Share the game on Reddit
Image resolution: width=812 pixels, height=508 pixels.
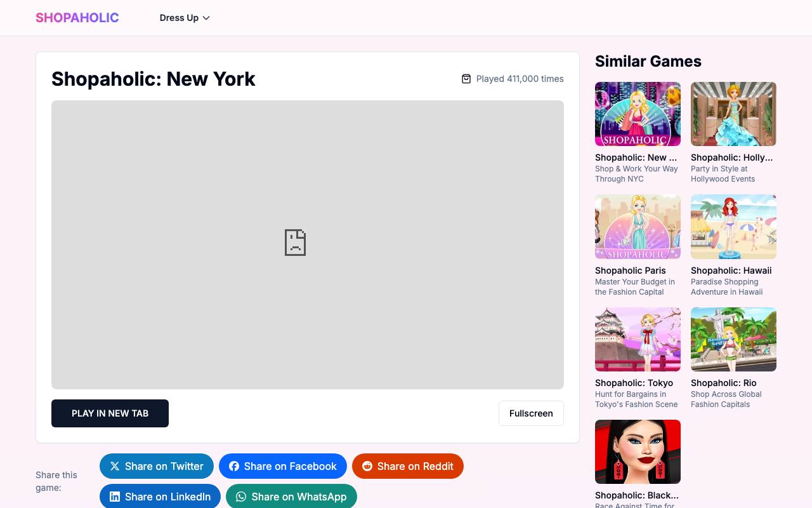[408, 466]
